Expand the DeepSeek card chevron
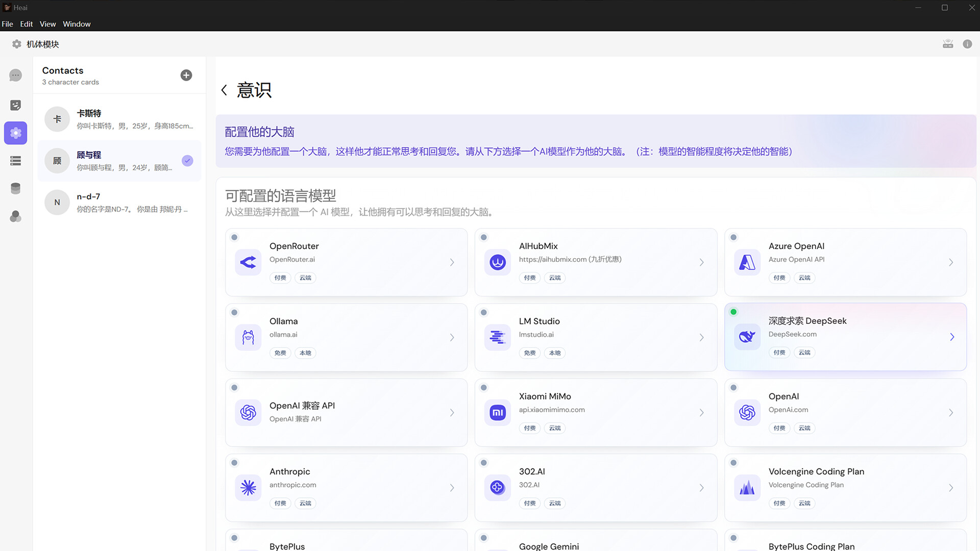The width and height of the screenshot is (980, 551). (x=952, y=337)
